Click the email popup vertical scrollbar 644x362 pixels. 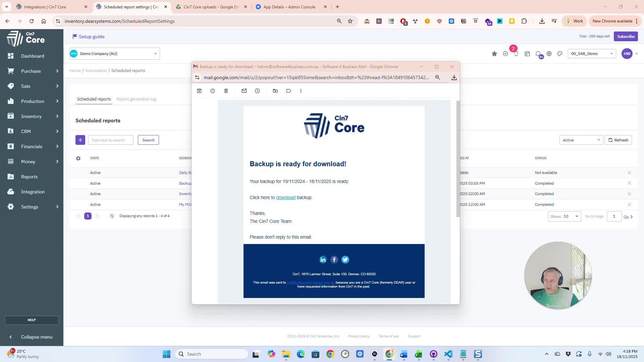click(x=458, y=159)
